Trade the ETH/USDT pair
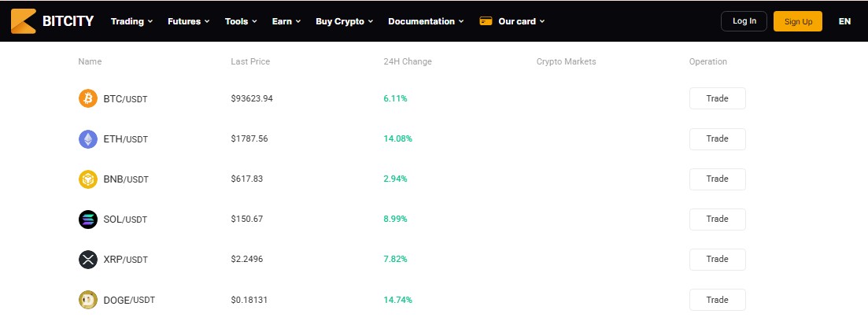The height and width of the screenshot is (321, 868). pyautogui.click(x=718, y=139)
